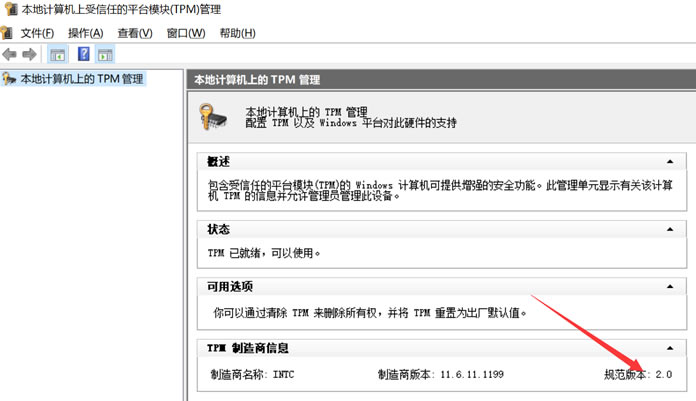The image size is (696, 401).
Task: Click 制造商版本: 11.6.11.1199 value
Action: [x=441, y=374]
